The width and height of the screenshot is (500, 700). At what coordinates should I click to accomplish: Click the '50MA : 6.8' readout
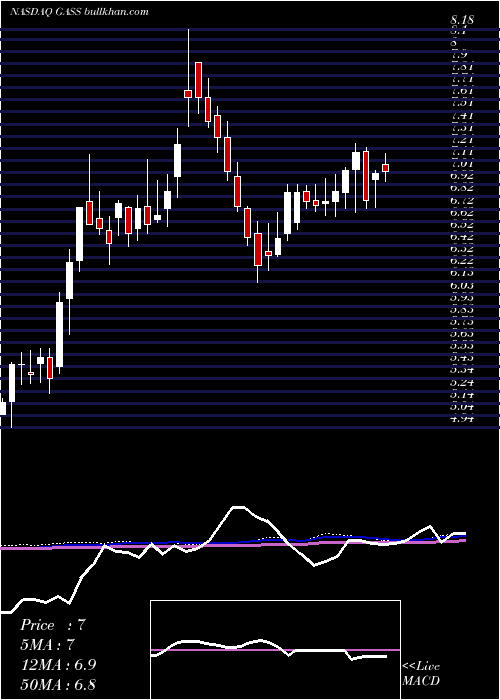[x=58, y=684]
